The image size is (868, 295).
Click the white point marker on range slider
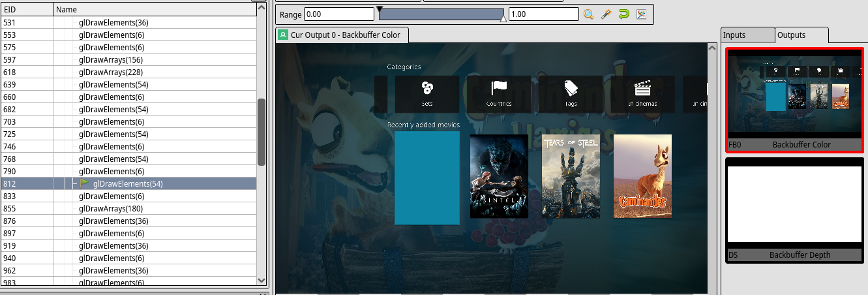(x=503, y=20)
